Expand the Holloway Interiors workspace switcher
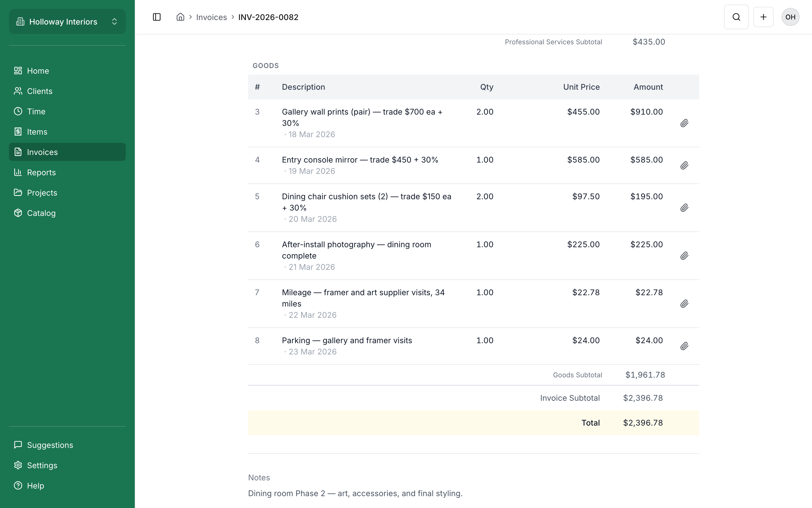Viewport: 812px width, 508px height. (x=67, y=21)
